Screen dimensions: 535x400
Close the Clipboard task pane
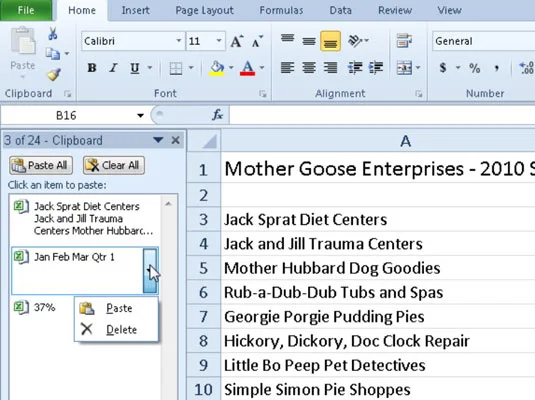point(175,140)
